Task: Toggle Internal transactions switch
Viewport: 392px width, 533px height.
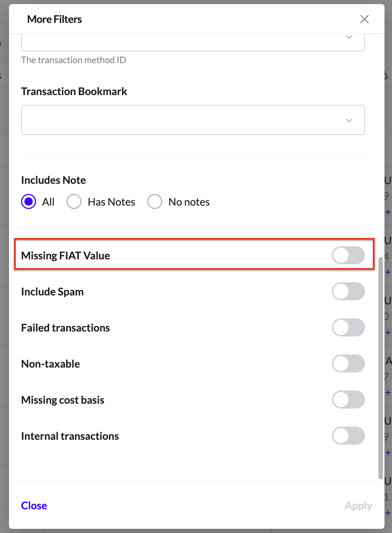Action: pyautogui.click(x=348, y=436)
